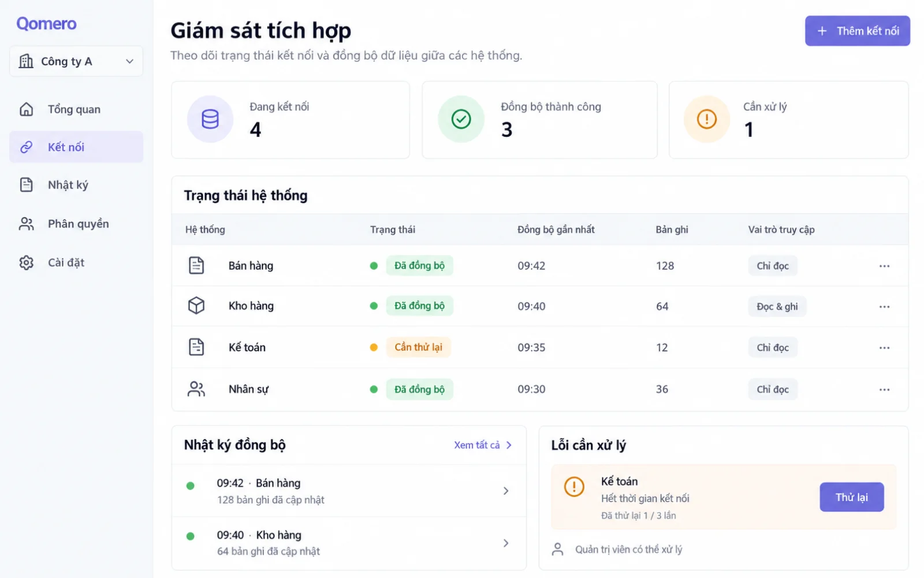Click record count 128 in Bán hàng row
Image resolution: width=924 pixels, height=578 pixels.
665,265
